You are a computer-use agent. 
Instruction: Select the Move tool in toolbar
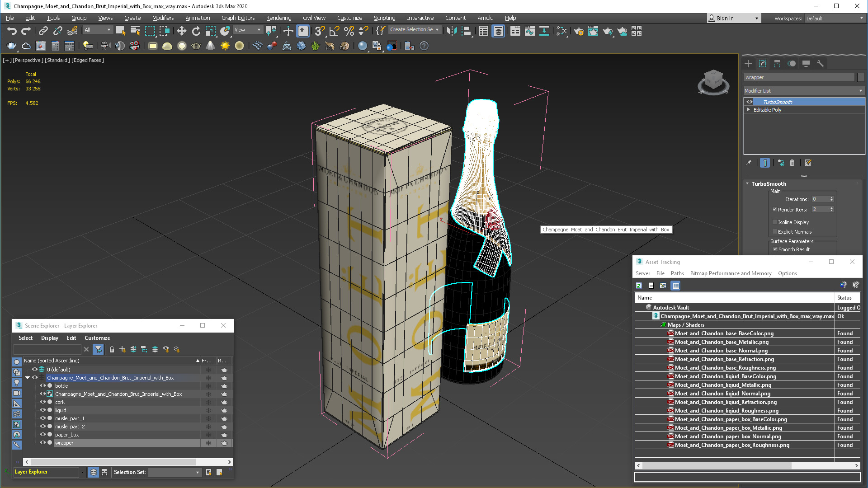click(181, 31)
